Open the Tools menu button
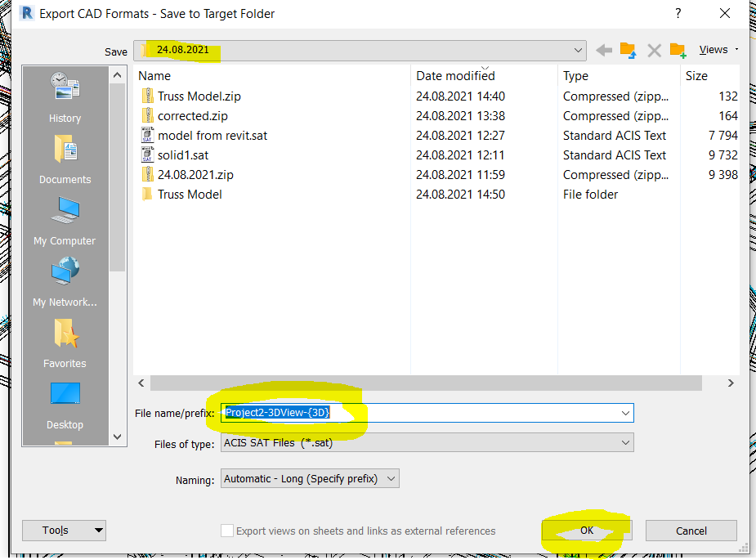 pos(64,531)
